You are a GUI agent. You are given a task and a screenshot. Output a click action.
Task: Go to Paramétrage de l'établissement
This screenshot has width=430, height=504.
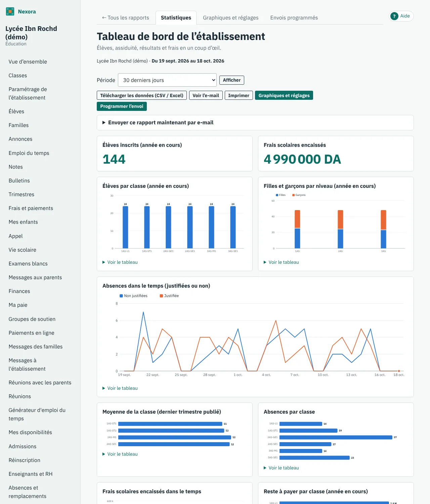28,93
